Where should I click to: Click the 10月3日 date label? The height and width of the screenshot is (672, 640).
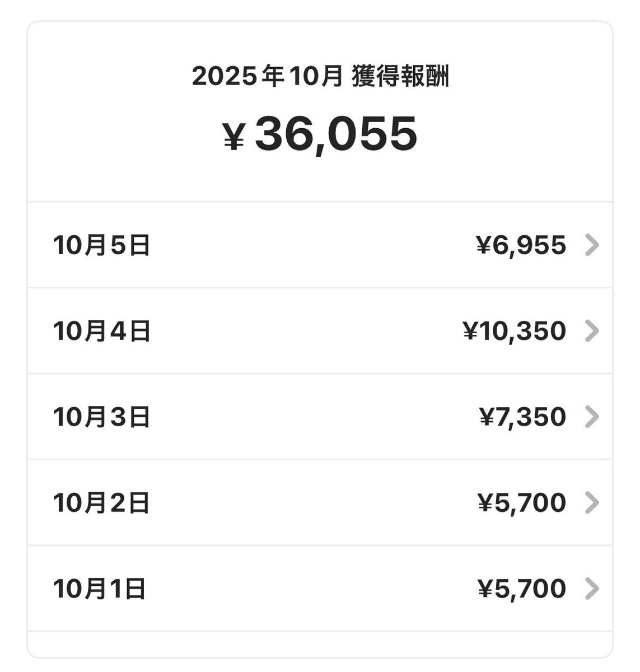[102, 417]
